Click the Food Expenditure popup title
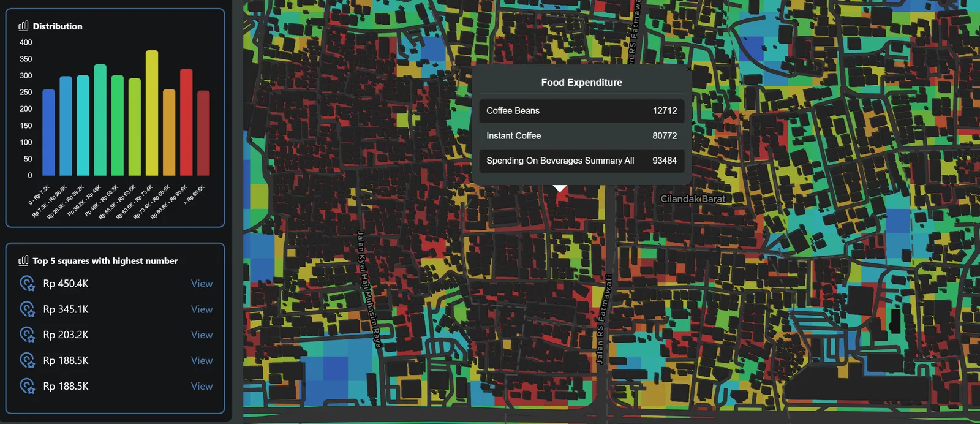 (582, 82)
